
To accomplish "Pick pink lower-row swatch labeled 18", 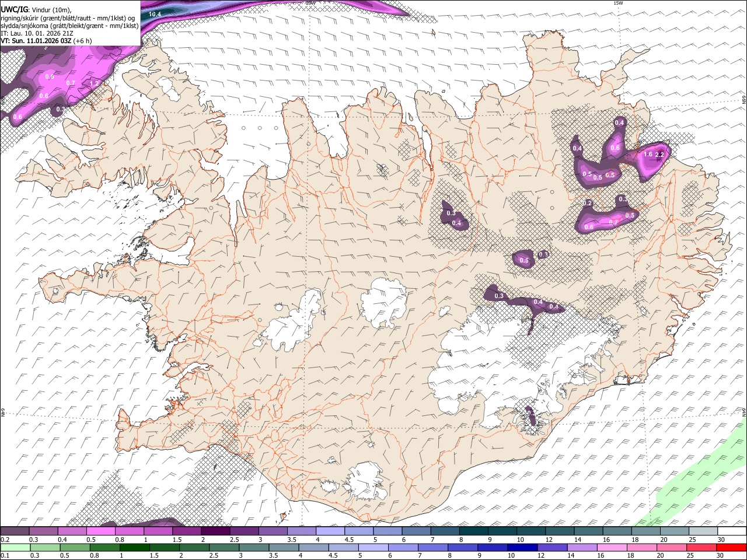I will (642, 547).
